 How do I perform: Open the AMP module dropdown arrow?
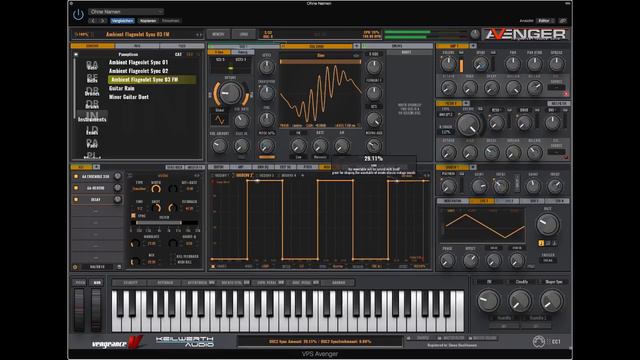tap(473, 46)
